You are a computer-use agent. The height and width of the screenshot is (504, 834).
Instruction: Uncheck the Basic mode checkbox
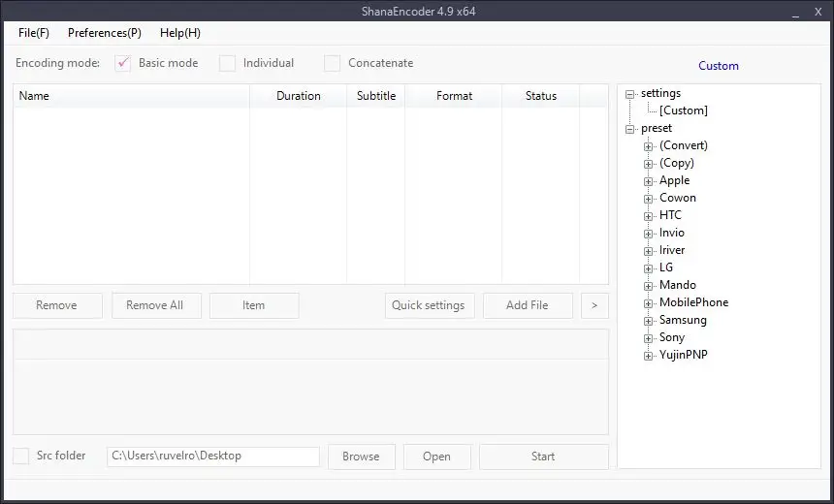tap(123, 63)
